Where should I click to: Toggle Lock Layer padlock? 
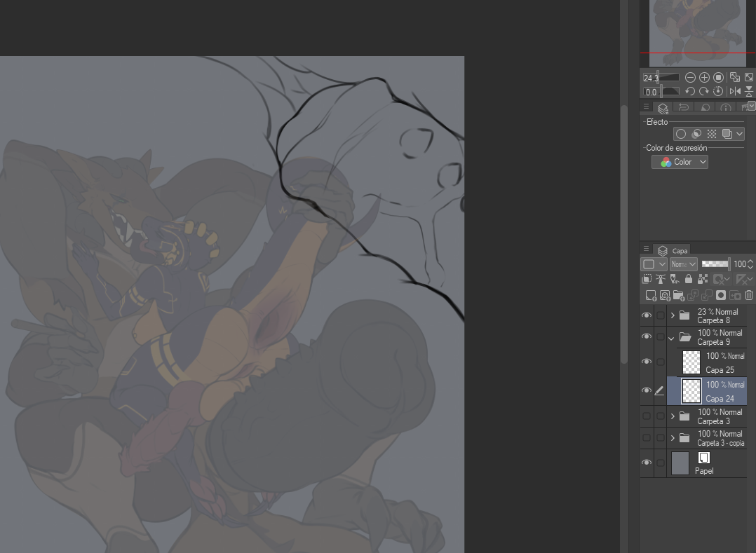coord(689,279)
